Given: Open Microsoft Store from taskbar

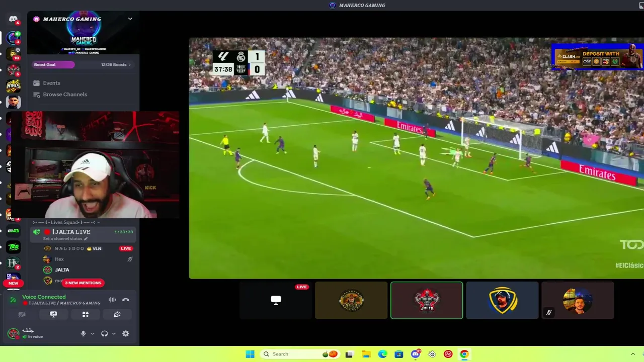Looking at the screenshot, I should [399, 354].
